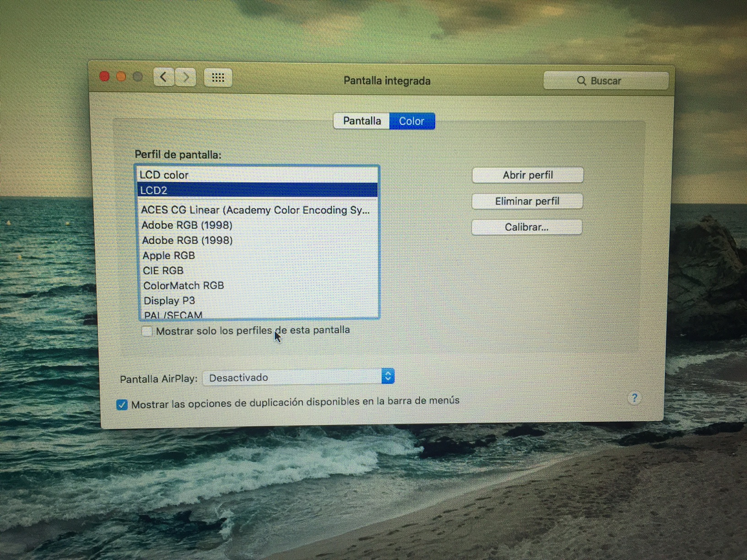The width and height of the screenshot is (747, 560).
Task: Open the Calibrar... assistant
Action: tap(526, 227)
